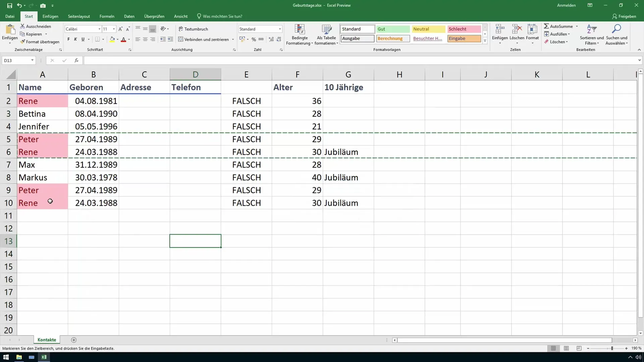Image resolution: width=644 pixels, height=362 pixels.
Task: Click the zoom level slider
Action: pos(612,348)
